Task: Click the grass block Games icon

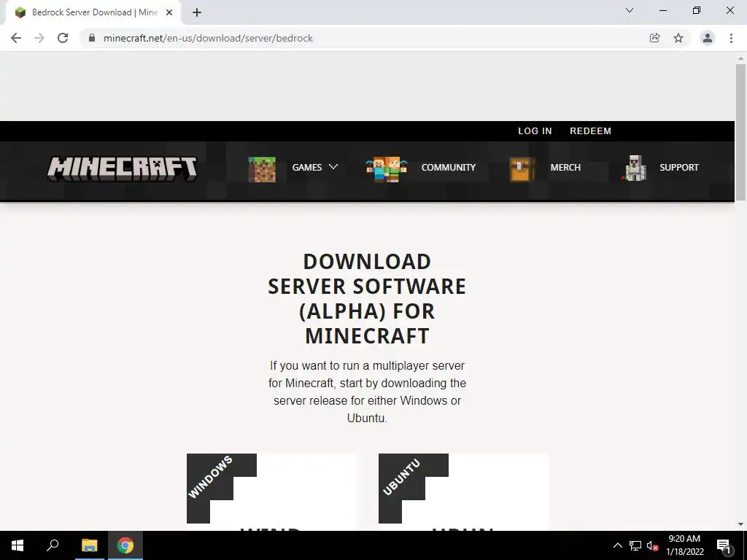Action: click(x=262, y=169)
